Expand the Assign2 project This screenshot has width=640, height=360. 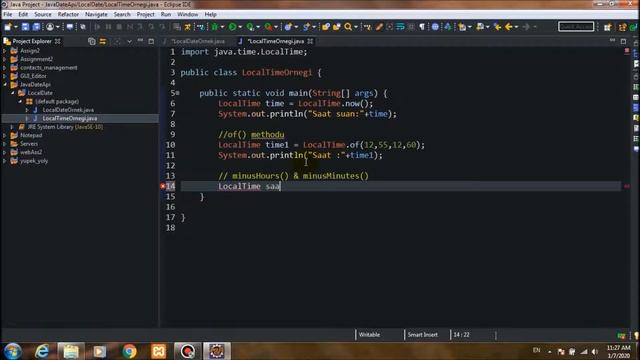tap(5, 51)
